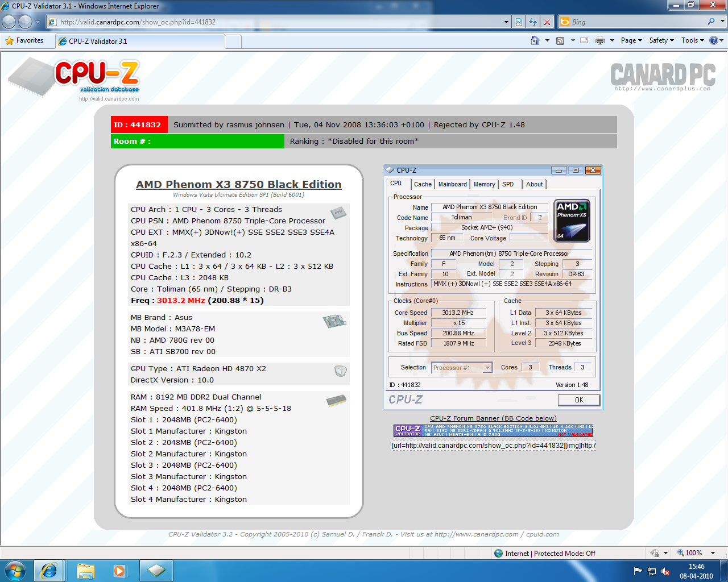Image resolution: width=728 pixels, height=582 pixels.
Task: Open Windows Explorer from the taskbar
Action: tap(85, 571)
